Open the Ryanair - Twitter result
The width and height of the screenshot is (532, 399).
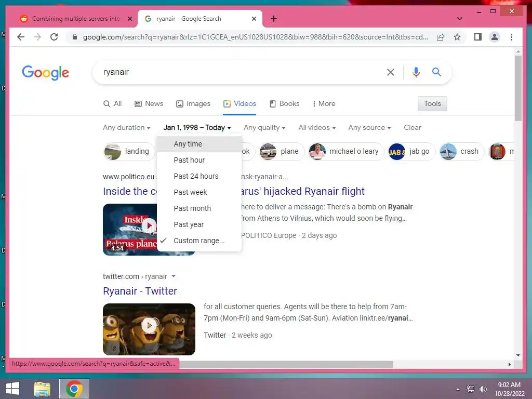(140, 291)
